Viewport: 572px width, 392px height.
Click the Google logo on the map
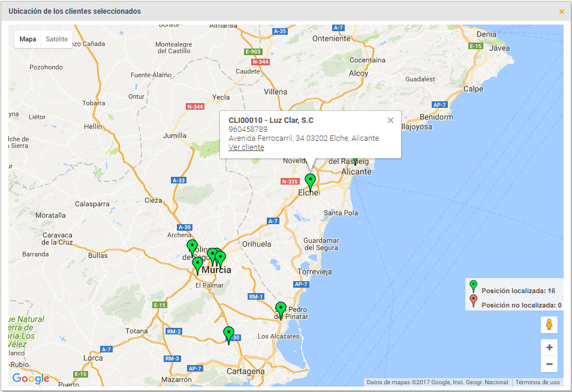pyautogui.click(x=31, y=378)
